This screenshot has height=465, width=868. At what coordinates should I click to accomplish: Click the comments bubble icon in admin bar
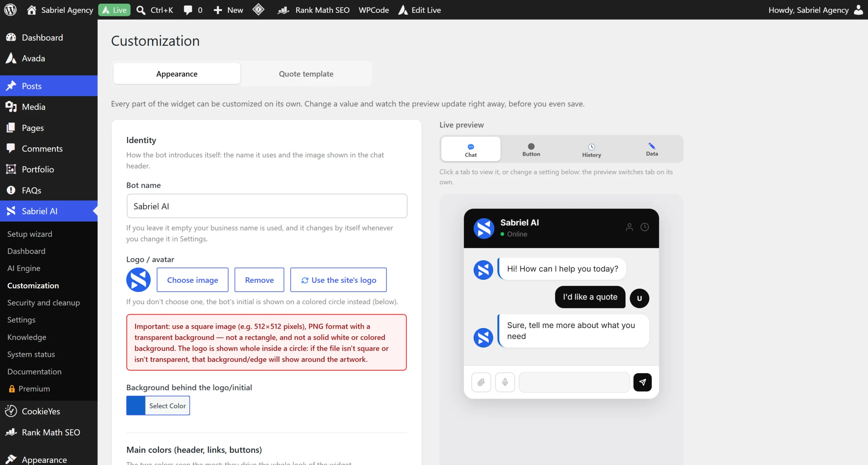pyautogui.click(x=188, y=10)
